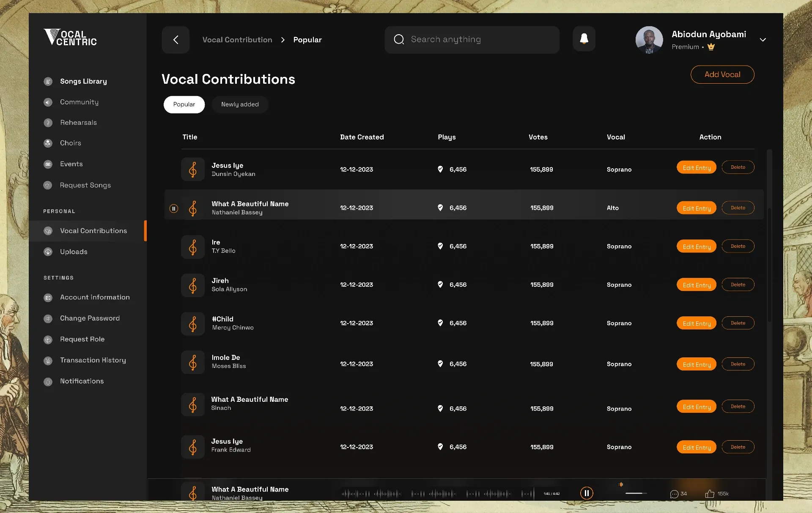Image resolution: width=812 pixels, height=513 pixels.
Task: Click Transaction History sidebar icon
Action: 48,360
